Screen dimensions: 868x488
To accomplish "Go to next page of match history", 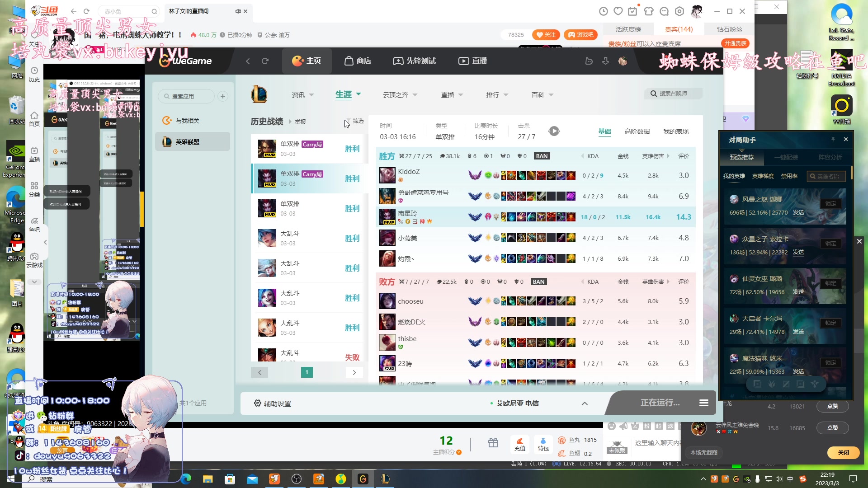I will pyautogui.click(x=354, y=372).
